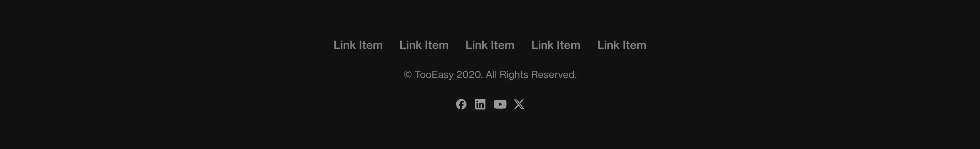Open the rightmost footer Link Item

pyautogui.click(x=622, y=45)
